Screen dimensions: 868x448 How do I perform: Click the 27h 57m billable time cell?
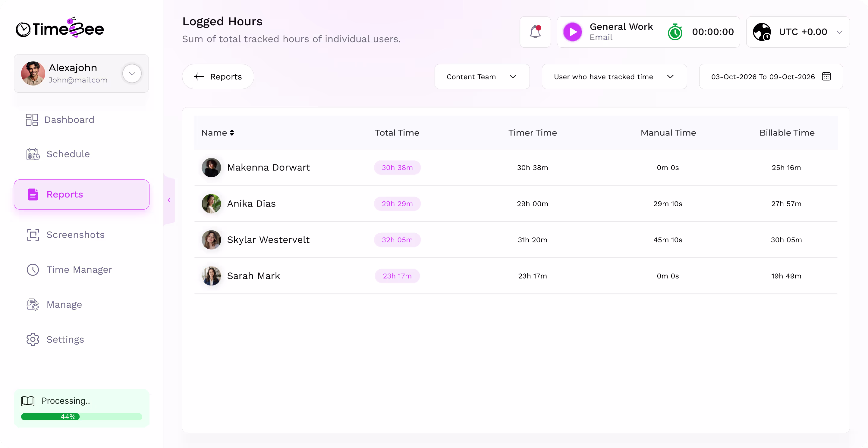point(786,204)
